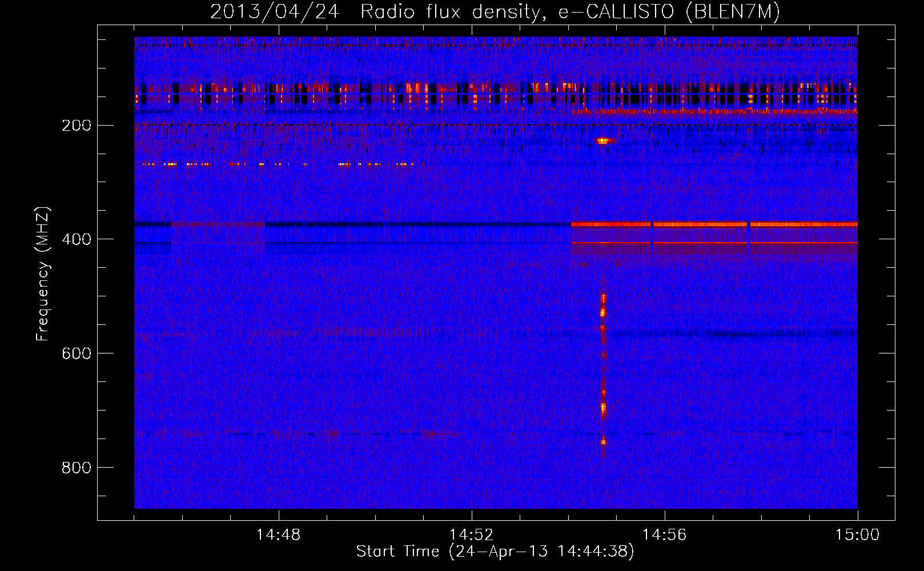Click the bright vertical burst spot near 700 MHz
Image resolution: width=924 pixels, height=571 pixels.
coord(603,408)
